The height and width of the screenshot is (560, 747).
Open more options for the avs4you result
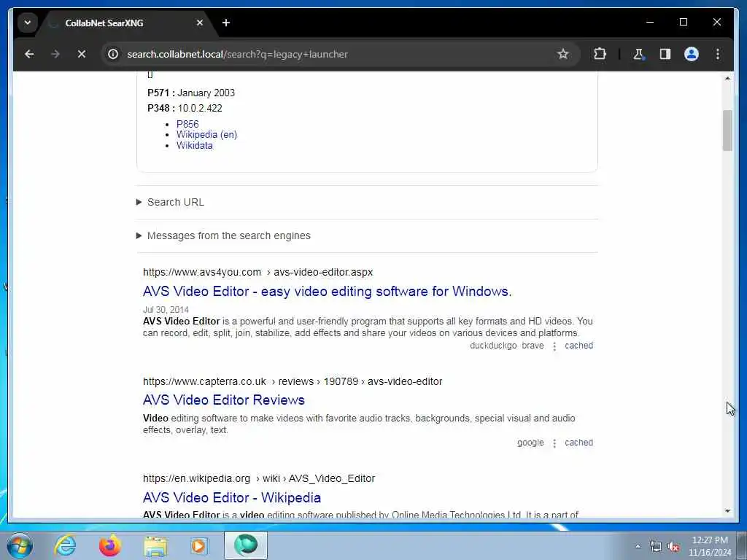554,346
